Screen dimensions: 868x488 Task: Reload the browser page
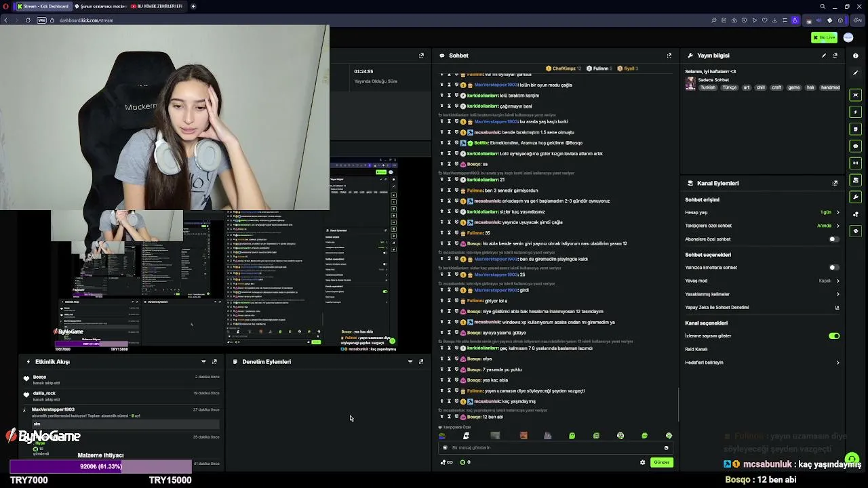(28, 20)
